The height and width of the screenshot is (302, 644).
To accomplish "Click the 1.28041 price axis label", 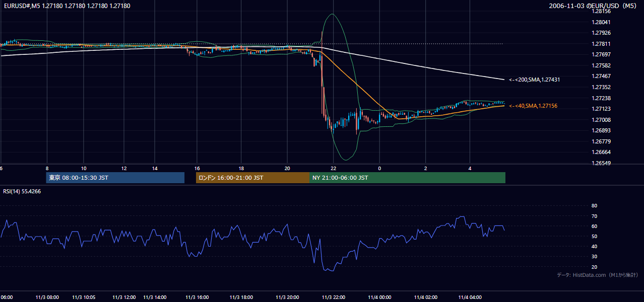I will pyautogui.click(x=602, y=22).
